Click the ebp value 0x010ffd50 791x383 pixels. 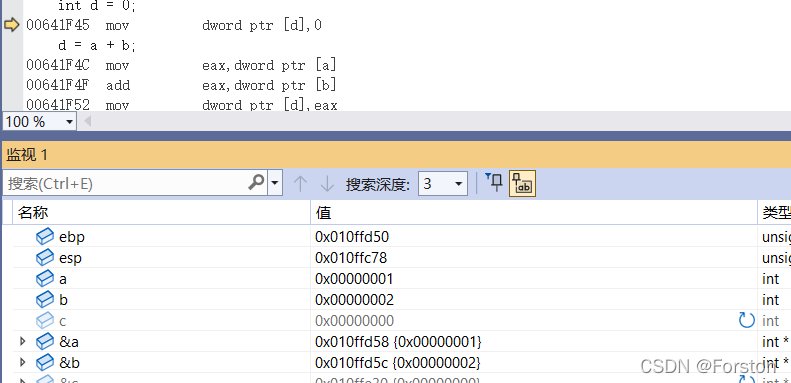click(x=352, y=237)
